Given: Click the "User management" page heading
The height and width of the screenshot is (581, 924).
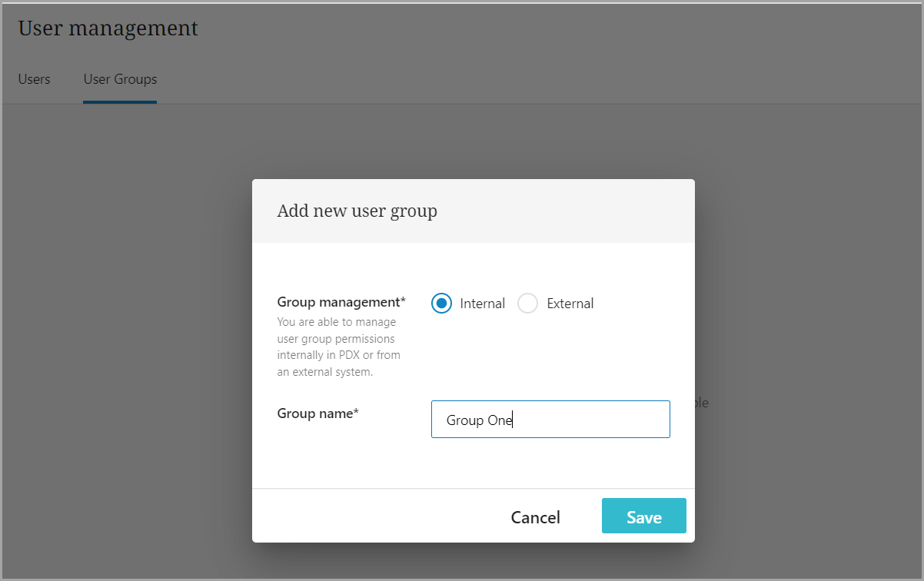Looking at the screenshot, I should 108,28.
